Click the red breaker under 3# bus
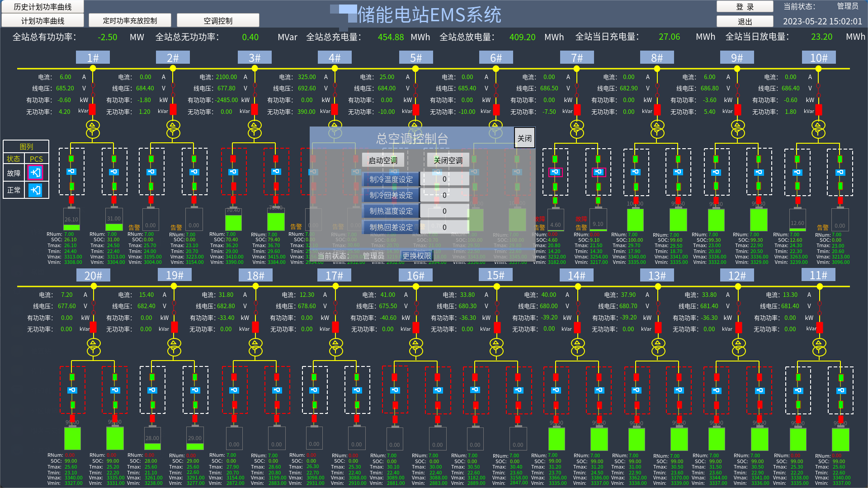Image resolution: width=868 pixels, height=488 pixels. click(x=255, y=109)
